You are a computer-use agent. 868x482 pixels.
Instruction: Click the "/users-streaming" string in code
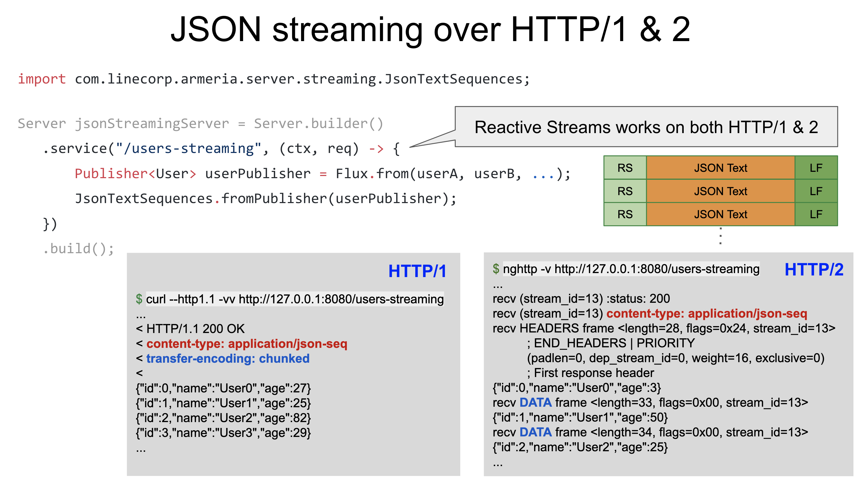coord(189,148)
